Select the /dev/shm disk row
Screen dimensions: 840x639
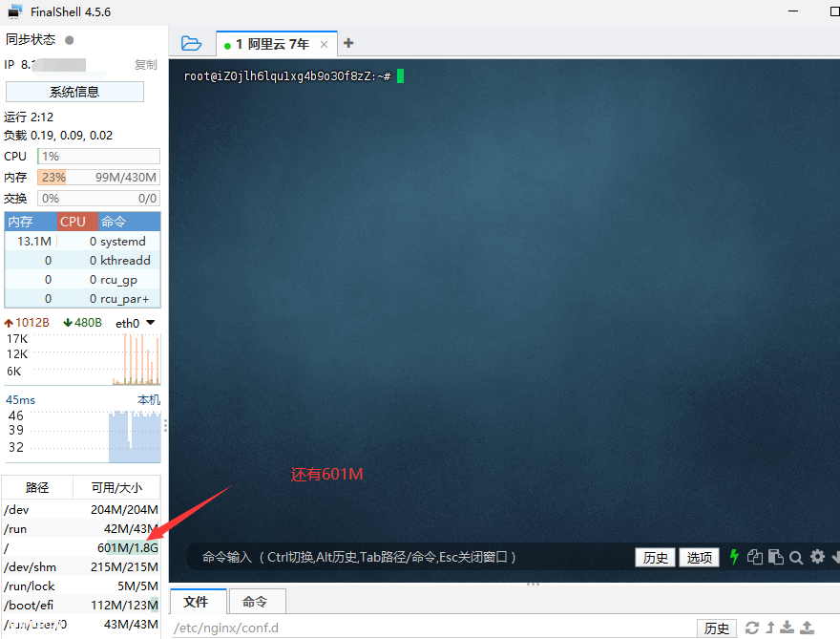click(x=81, y=567)
